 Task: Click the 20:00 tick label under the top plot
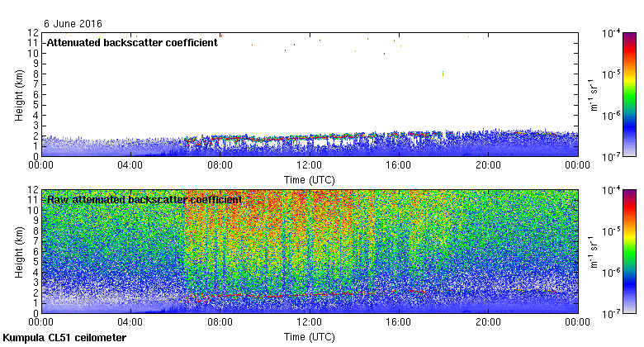[x=488, y=165]
